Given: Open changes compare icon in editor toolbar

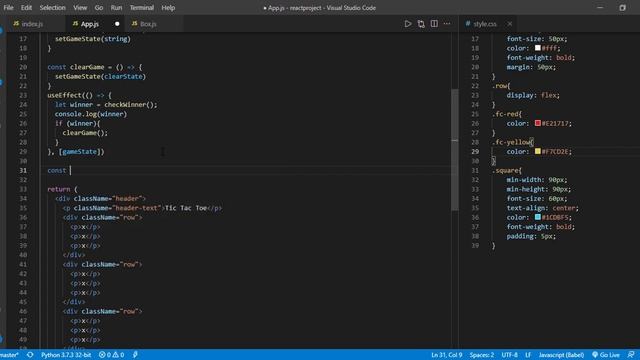Looking at the screenshot, I should coord(421,24).
